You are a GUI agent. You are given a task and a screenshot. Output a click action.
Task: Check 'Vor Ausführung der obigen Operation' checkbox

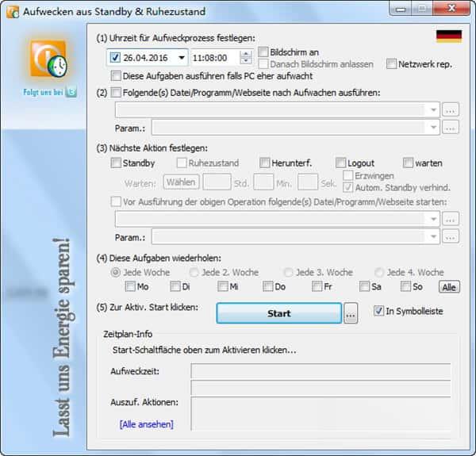tap(116, 201)
